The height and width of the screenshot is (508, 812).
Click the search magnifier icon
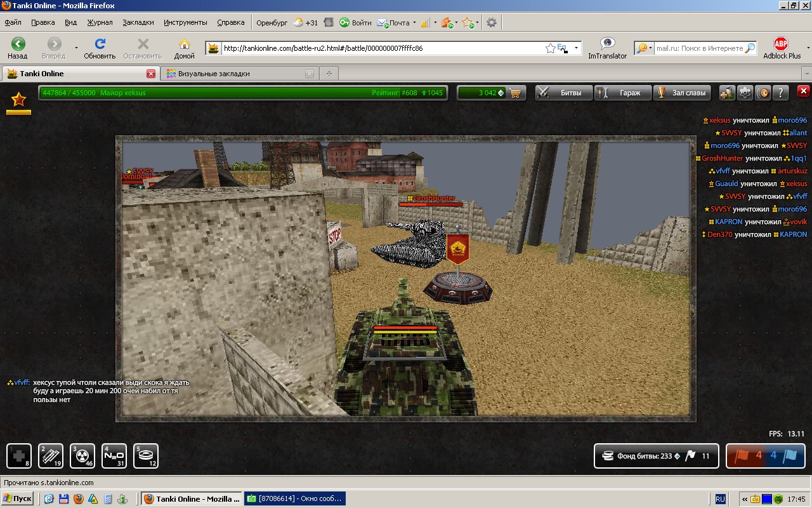750,48
